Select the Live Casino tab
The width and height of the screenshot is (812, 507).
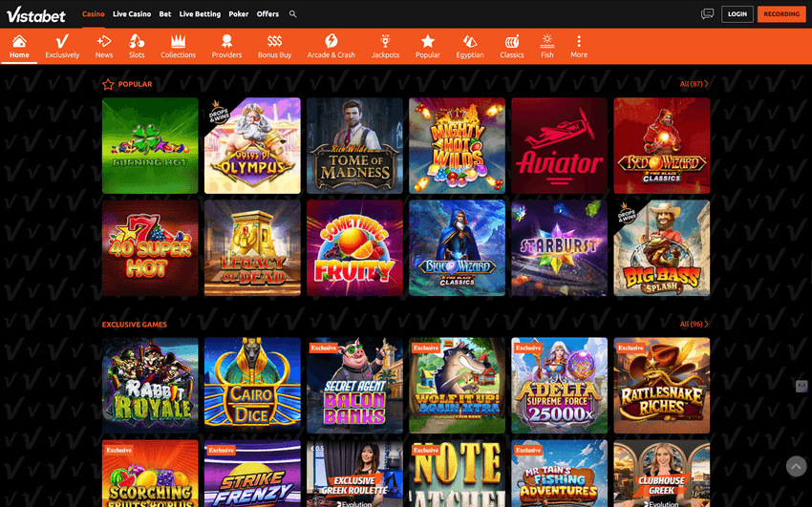(132, 14)
